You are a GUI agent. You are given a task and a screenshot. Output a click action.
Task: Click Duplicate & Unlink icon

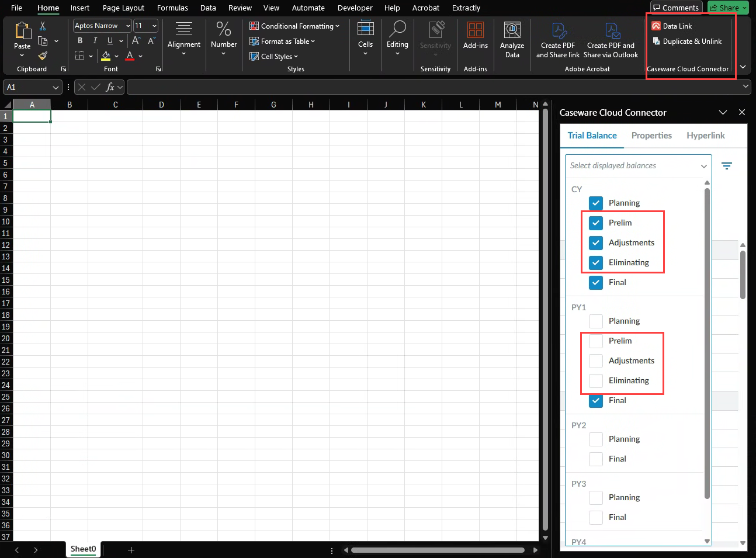tap(656, 41)
